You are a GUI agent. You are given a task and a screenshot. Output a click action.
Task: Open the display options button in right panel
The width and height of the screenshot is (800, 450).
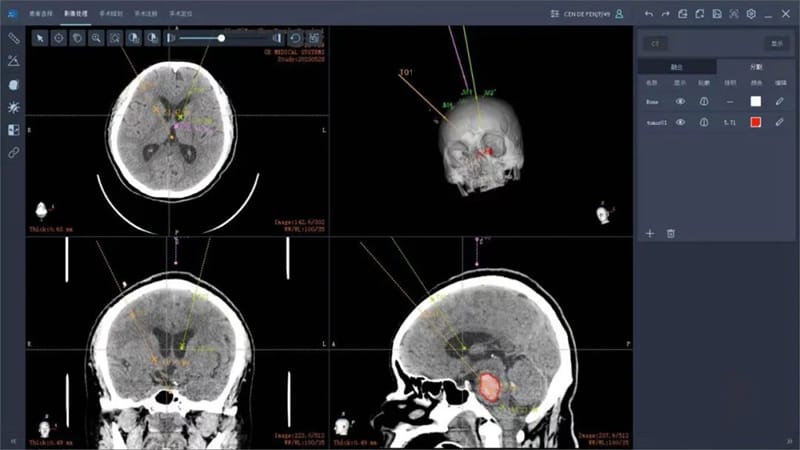coord(776,43)
